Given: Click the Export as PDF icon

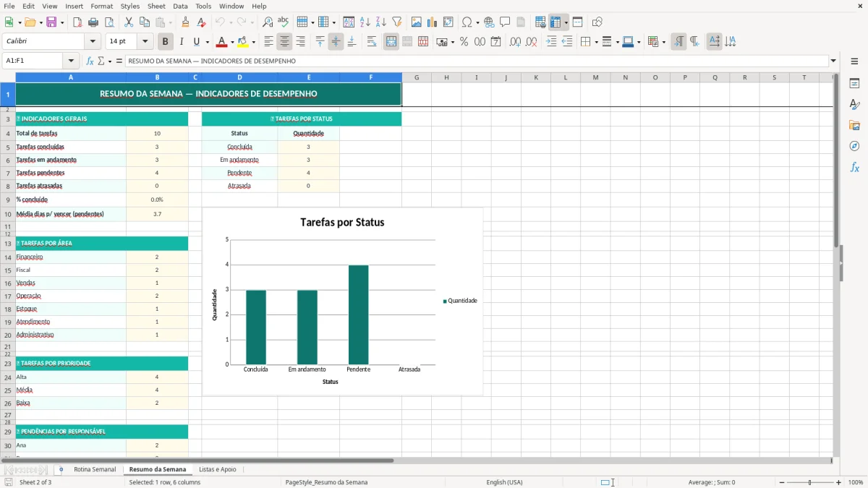Looking at the screenshot, I should tap(77, 22).
